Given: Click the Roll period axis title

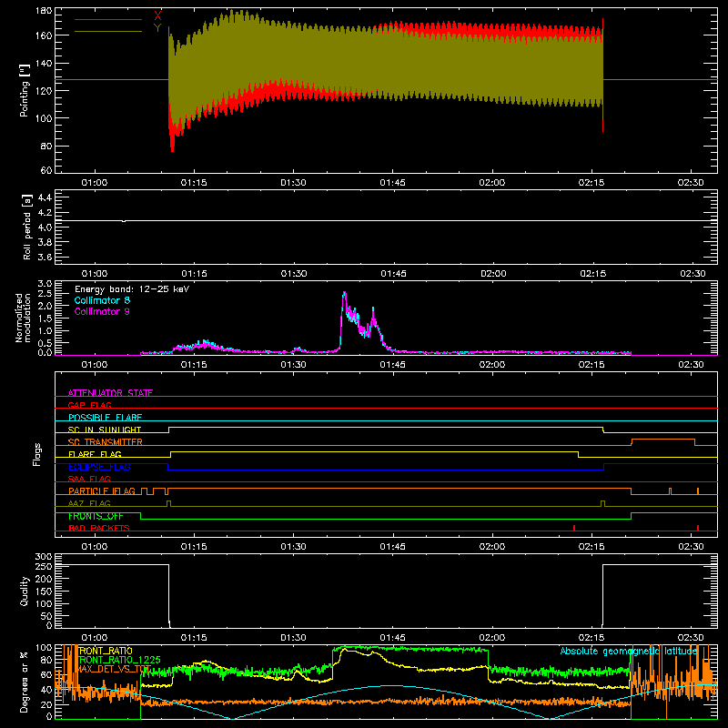Looking at the screenshot, I should (x=27, y=227).
